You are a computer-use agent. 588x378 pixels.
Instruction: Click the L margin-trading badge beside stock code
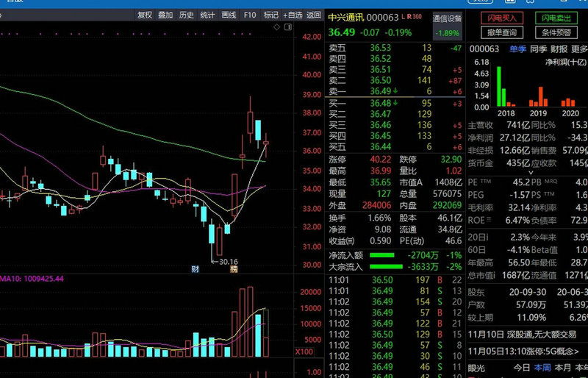[404, 16]
